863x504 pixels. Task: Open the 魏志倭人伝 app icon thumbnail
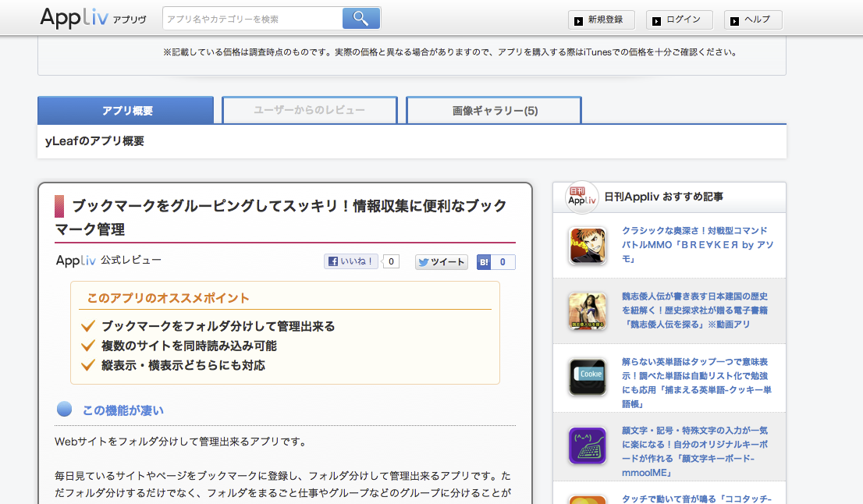tap(588, 311)
